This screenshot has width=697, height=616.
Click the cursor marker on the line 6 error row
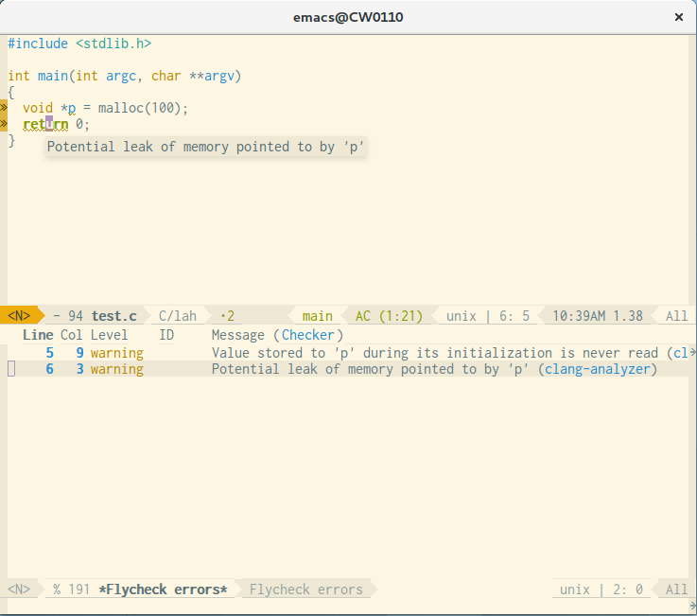(11, 369)
